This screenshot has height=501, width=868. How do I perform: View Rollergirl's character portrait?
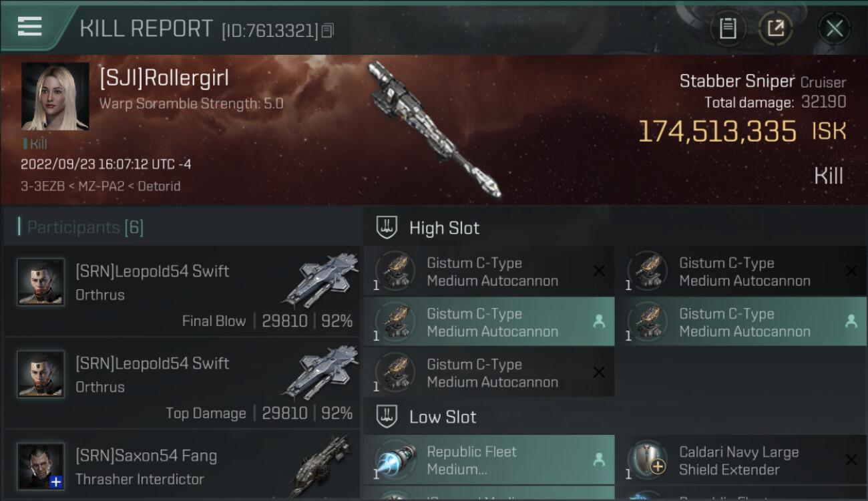pos(55,96)
